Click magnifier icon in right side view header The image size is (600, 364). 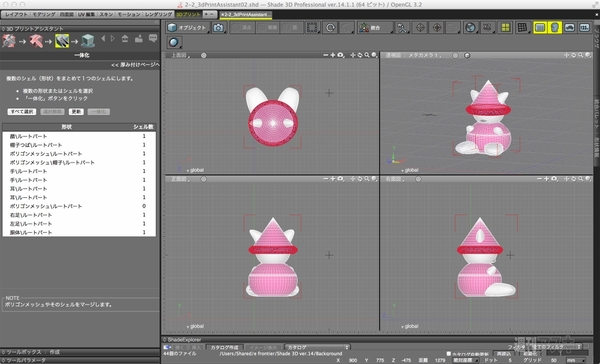point(581,179)
